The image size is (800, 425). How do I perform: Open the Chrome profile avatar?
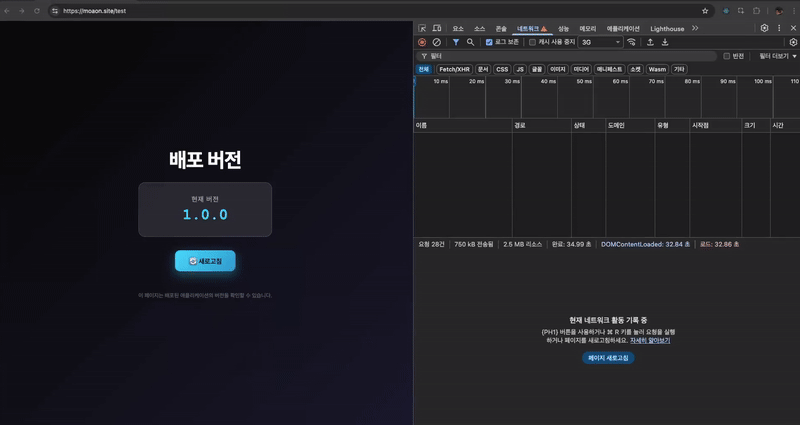click(x=779, y=11)
